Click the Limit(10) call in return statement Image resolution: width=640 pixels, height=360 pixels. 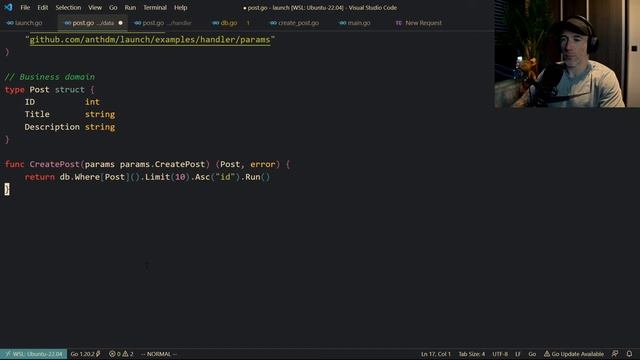coord(167,177)
